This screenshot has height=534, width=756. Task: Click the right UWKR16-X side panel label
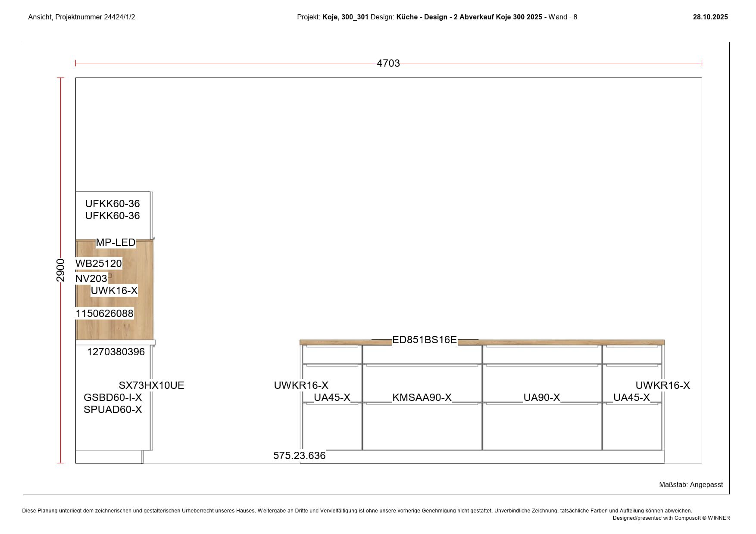point(662,385)
